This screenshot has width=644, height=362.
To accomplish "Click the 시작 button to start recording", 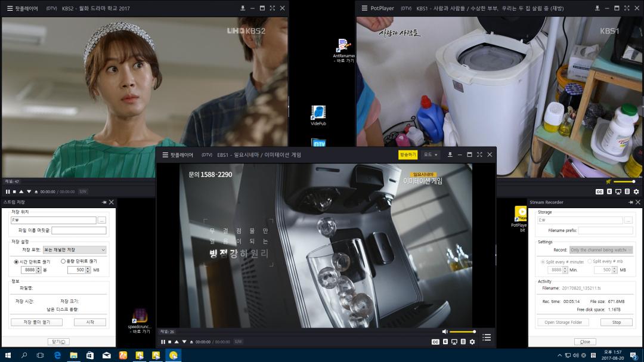I will point(90,322).
